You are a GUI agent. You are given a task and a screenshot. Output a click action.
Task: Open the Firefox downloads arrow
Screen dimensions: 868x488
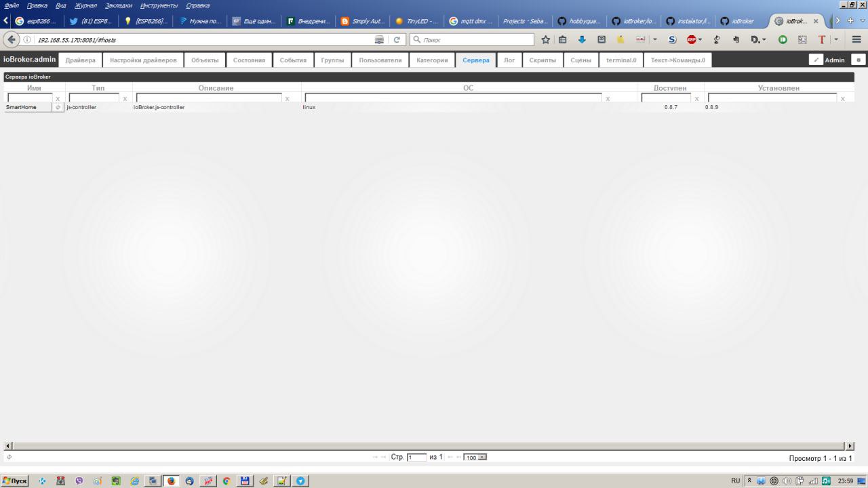pyautogui.click(x=582, y=39)
